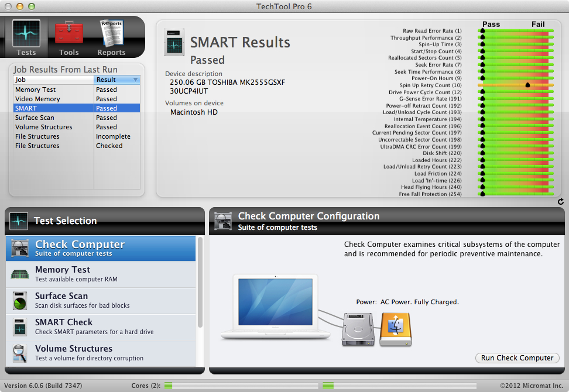This screenshot has width=569, height=392.
Task: Click the UltraDMA CRC Error Count (199) label
Action: 421,146
